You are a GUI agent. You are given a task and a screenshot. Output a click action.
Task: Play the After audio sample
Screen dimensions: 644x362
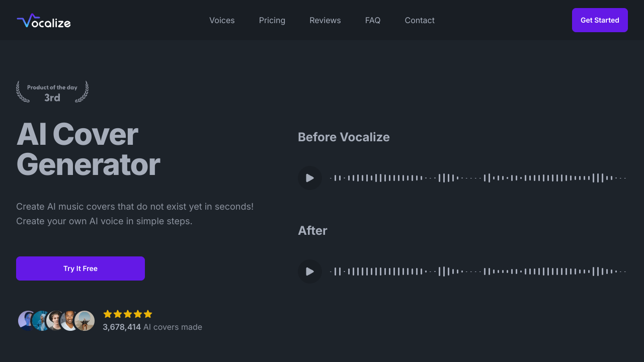click(x=310, y=271)
